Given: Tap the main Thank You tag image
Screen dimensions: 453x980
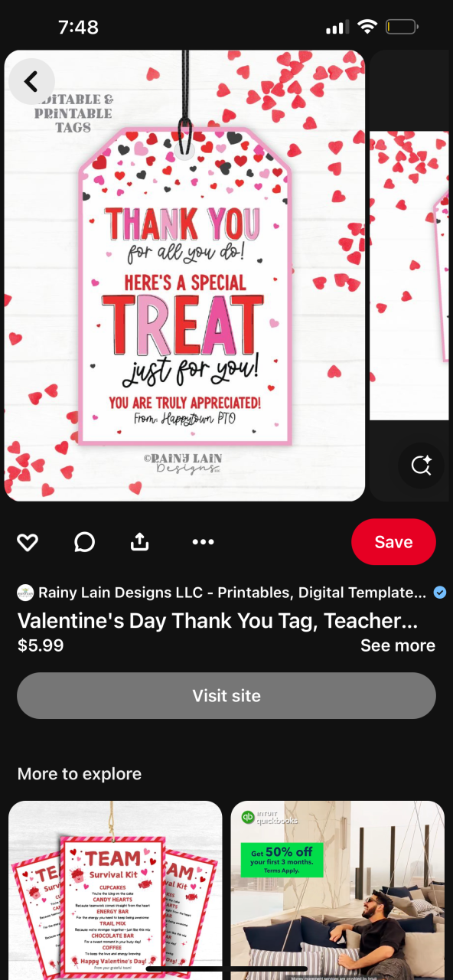Looking at the screenshot, I should (184, 276).
